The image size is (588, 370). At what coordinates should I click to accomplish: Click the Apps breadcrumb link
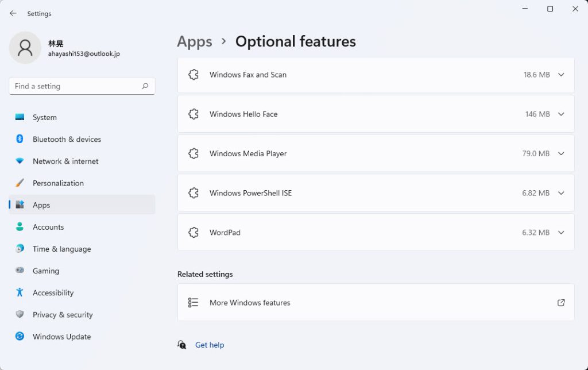tap(195, 41)
